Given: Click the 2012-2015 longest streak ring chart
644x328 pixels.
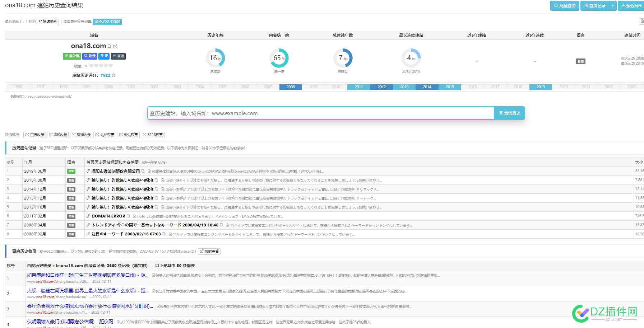Looking at the screenshot, I should click(411, 58).
